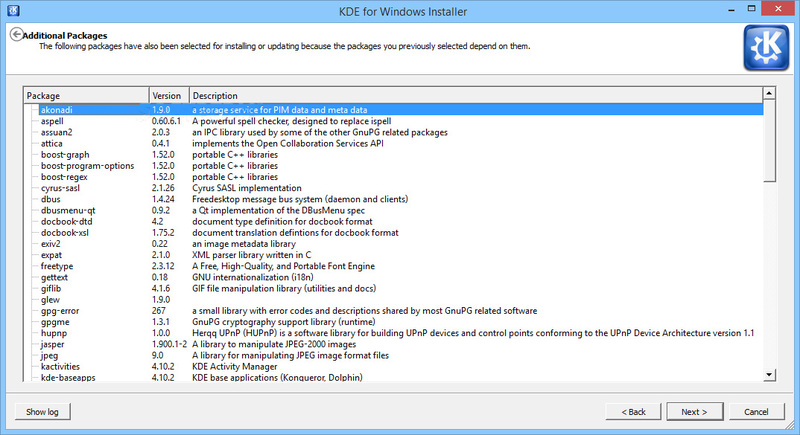Go to the previous page with Back
The height and width of the screenshot is (435, 800).
coord(633,412)
